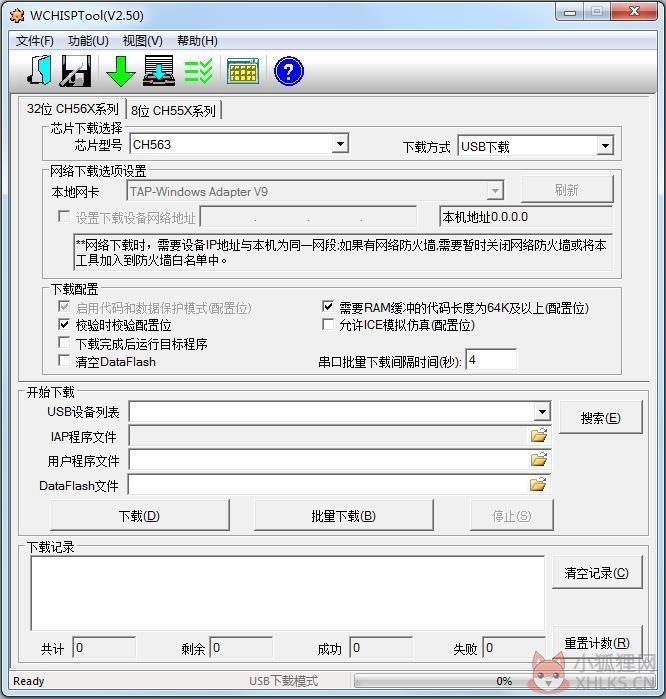Open the 芯片型号 CH563 dropdown
This screenshot has width=666, height=699.
click(341, 144)
